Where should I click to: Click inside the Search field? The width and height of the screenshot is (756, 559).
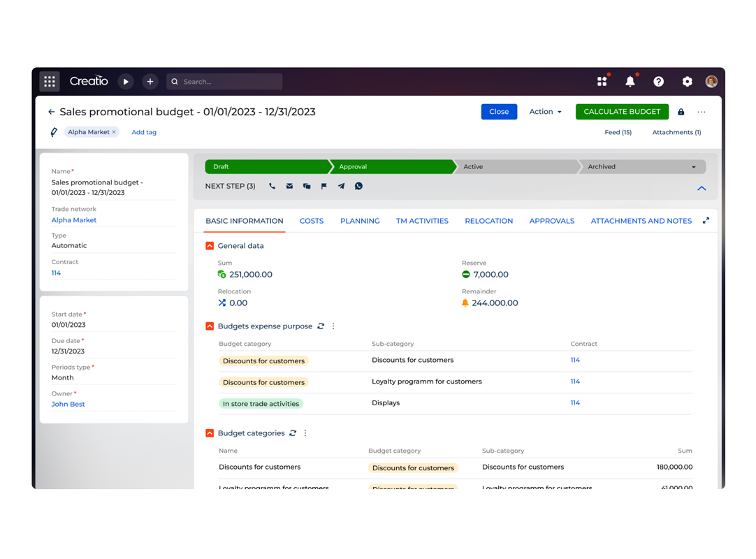(224, 81)
